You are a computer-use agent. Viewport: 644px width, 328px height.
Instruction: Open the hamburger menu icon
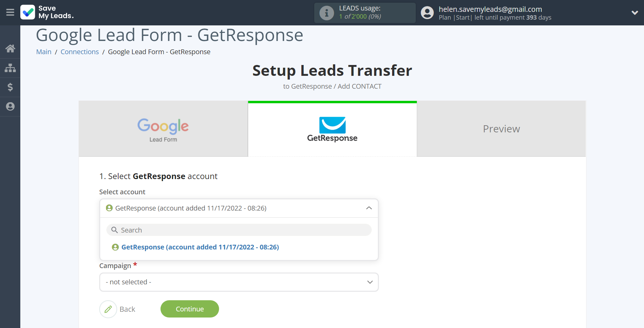click(10, 13)
